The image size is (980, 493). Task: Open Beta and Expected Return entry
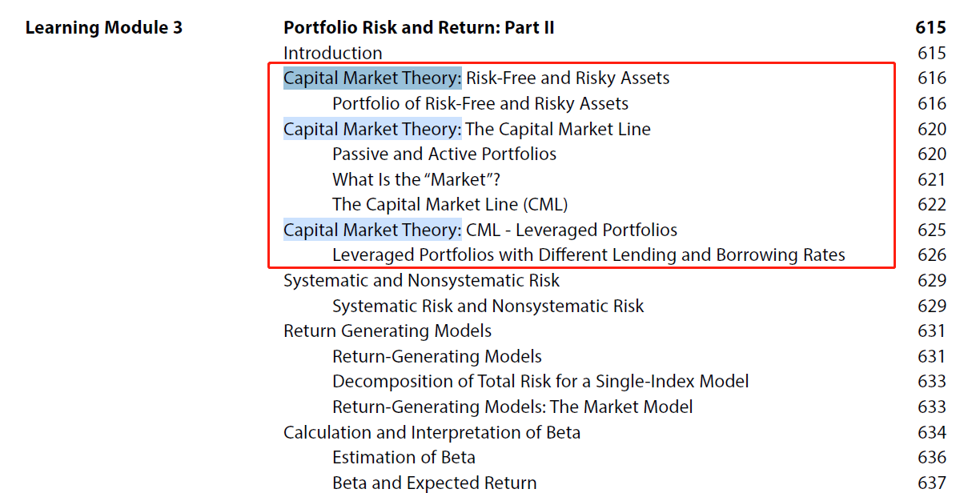(x=434, y=483)
